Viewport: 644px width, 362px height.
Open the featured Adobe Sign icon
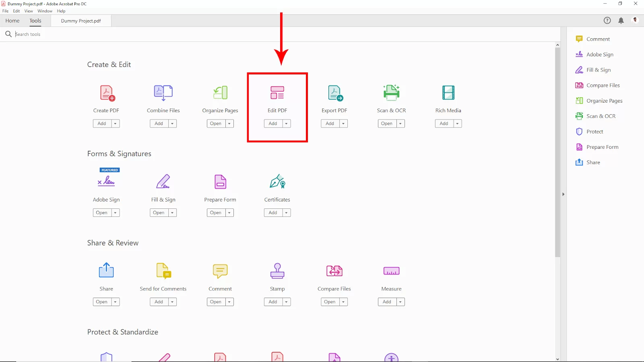click(106, 181)
